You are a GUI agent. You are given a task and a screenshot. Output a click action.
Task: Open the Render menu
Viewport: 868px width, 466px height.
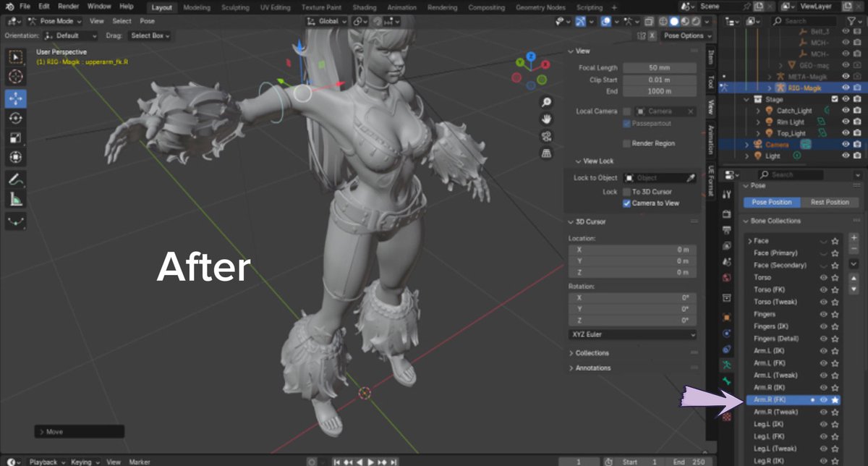click(x=68, y=7)
